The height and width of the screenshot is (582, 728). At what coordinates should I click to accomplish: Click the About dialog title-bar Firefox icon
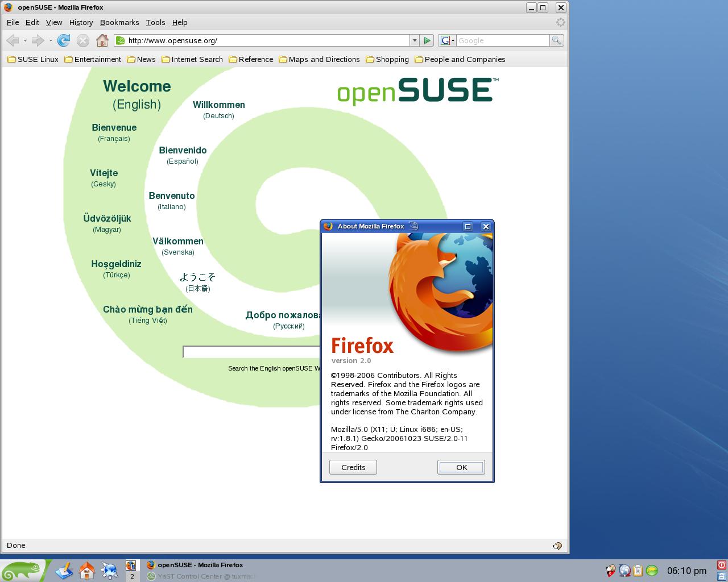328,226
